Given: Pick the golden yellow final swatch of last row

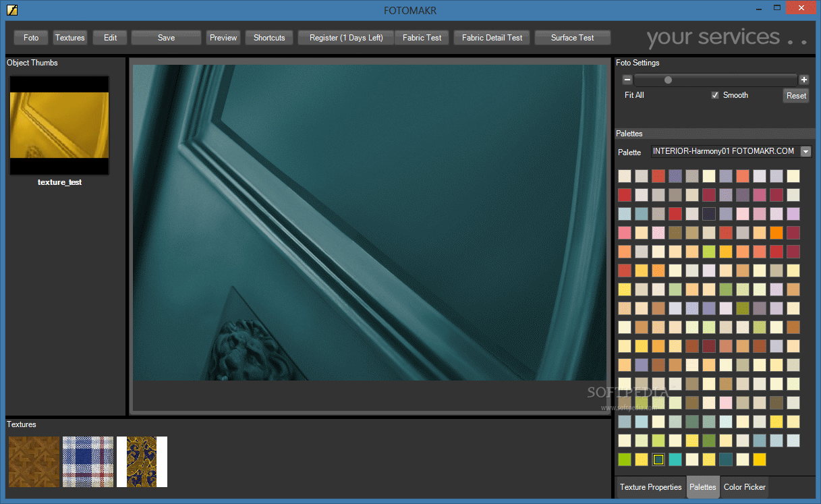Looking at the screenshot, I should [x=760, y=459].
